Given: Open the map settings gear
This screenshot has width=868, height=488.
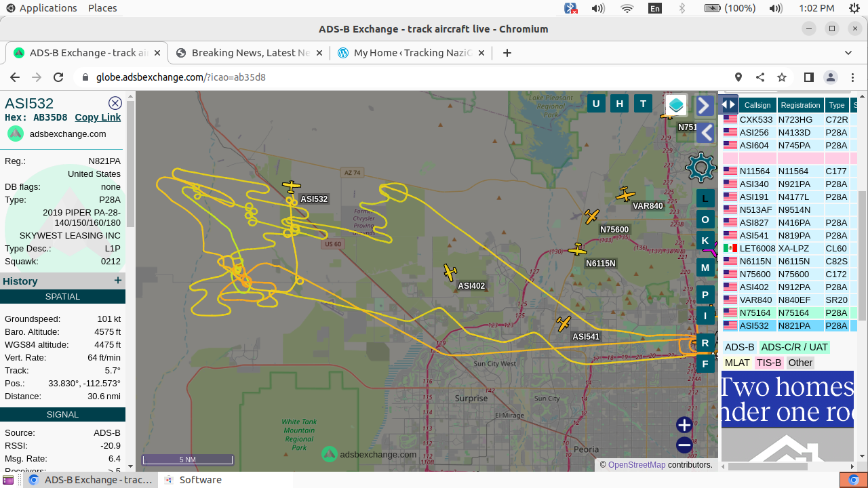Looking at the screenshot, I should (701, 167).
